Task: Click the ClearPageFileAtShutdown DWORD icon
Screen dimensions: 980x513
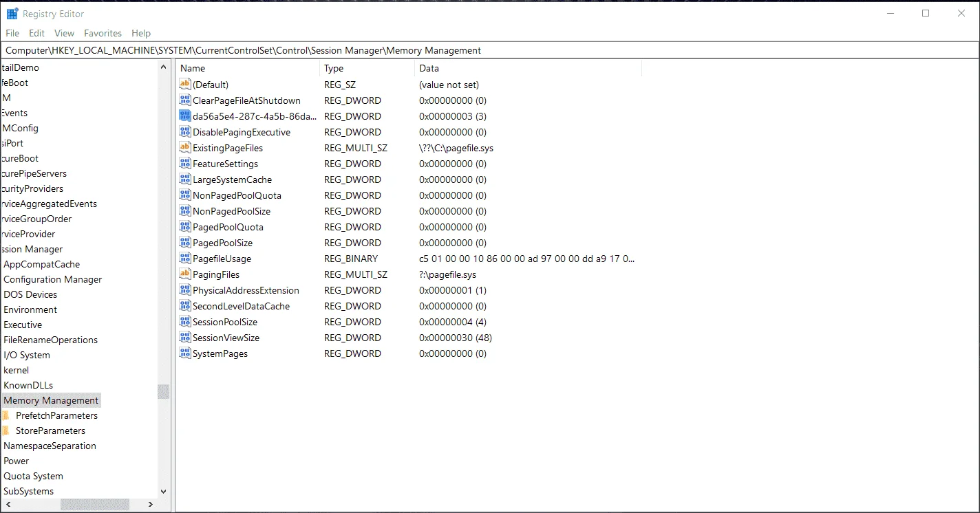Action: click(184, 100)
